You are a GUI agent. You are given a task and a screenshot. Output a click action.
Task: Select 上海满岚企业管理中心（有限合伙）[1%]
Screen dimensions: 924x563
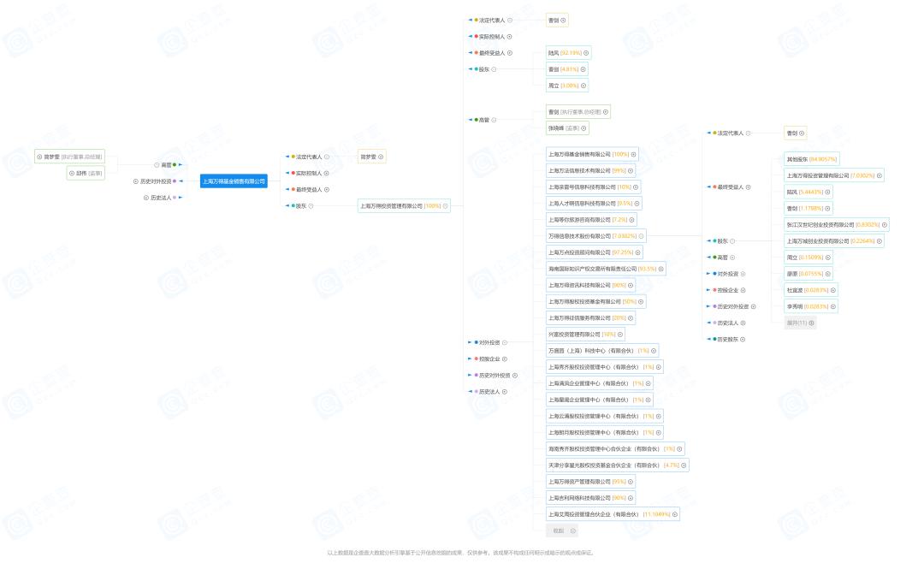coord(599,384)
